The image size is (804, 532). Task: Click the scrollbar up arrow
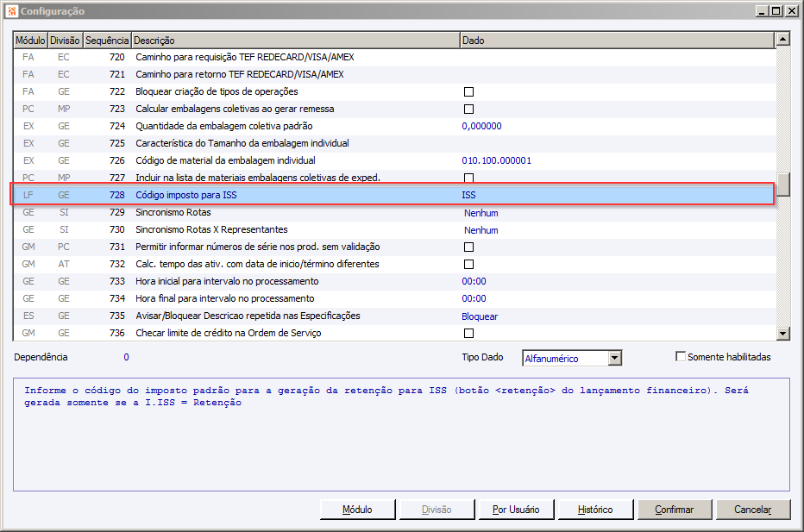(783, 39)
